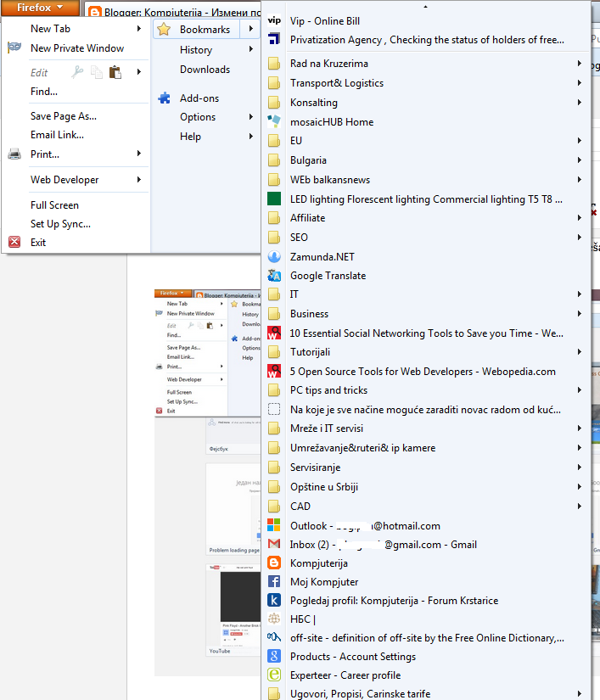
Task: Click the green LED lighting favicon
Action: point(274,199)
